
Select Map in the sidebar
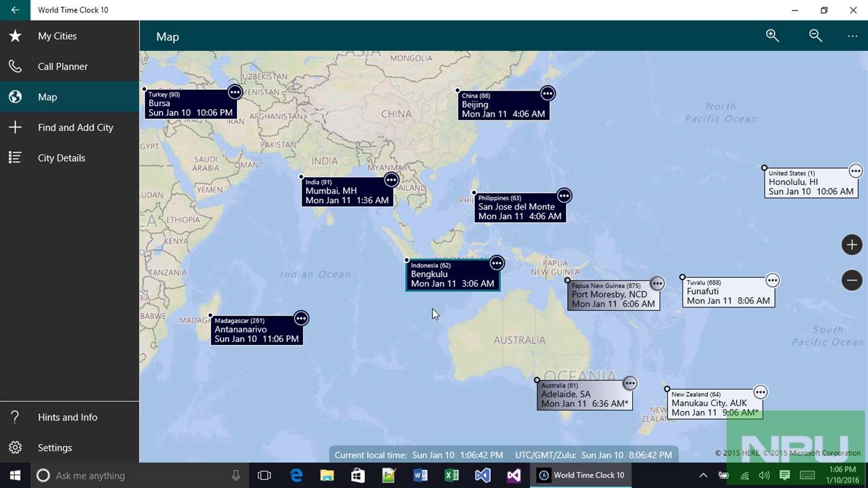click(x=69, y=97)
